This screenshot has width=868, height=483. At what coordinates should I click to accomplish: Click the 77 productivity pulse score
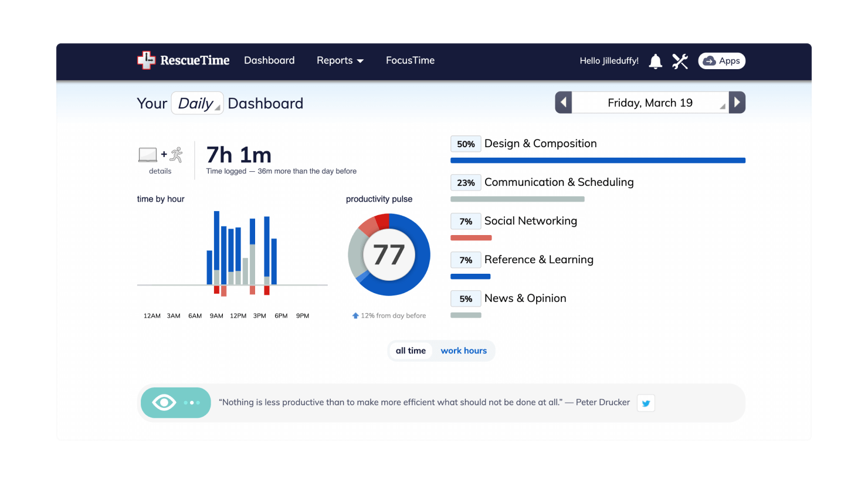coord(389,254)
